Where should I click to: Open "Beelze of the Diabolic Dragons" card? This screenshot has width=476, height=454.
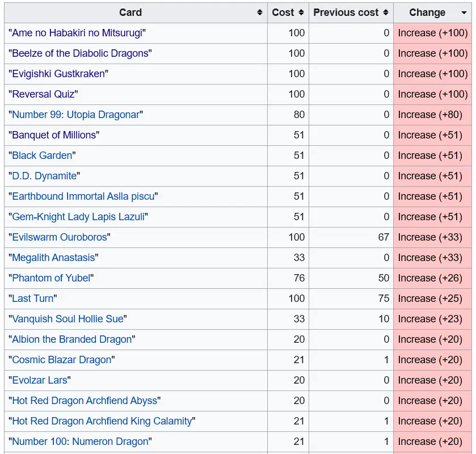(x=80, y=53)
